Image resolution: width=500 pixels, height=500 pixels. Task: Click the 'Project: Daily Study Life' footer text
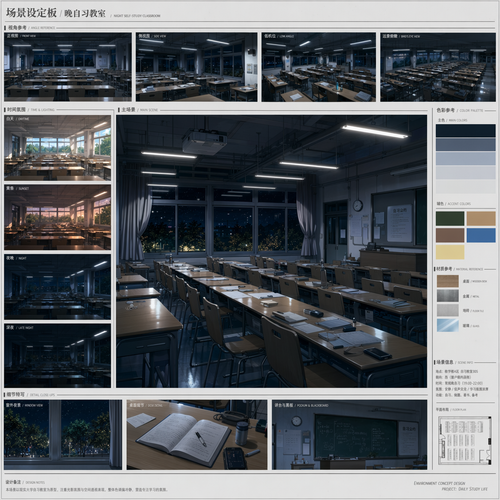click(x=464, y=489)
